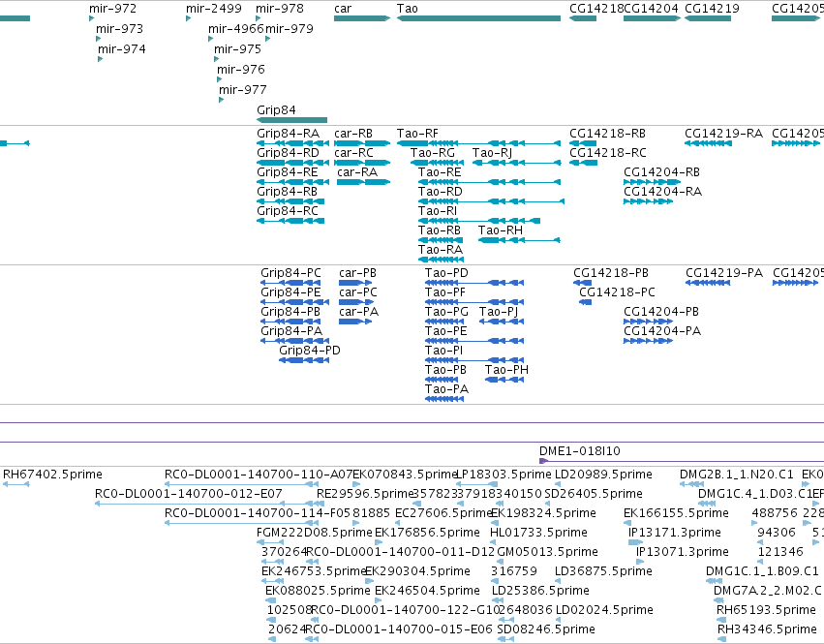Image resolution: width=824 pixels, height=644 pixels.
Task: Select the EK166155.5prime EST label
Action: [676, 513]
